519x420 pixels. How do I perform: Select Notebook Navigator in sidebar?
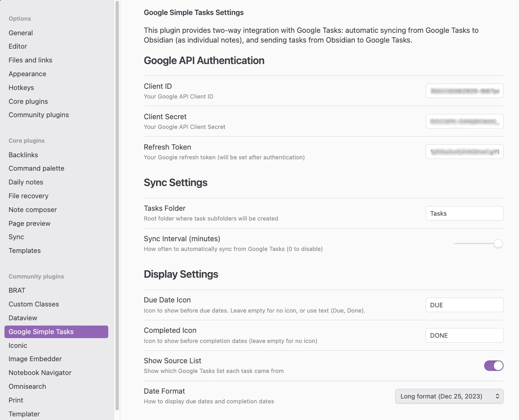click(40, 373)
